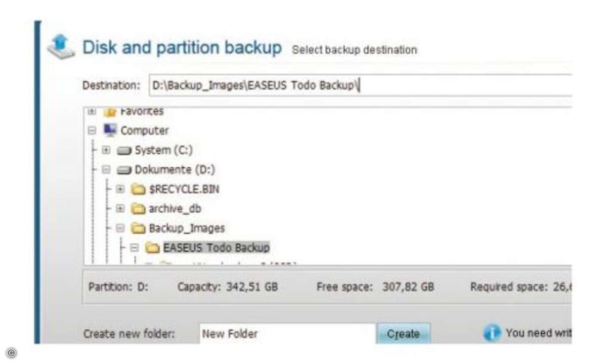Expand the Favorites tree node
The image size is (607, 364).
(92, 111)
